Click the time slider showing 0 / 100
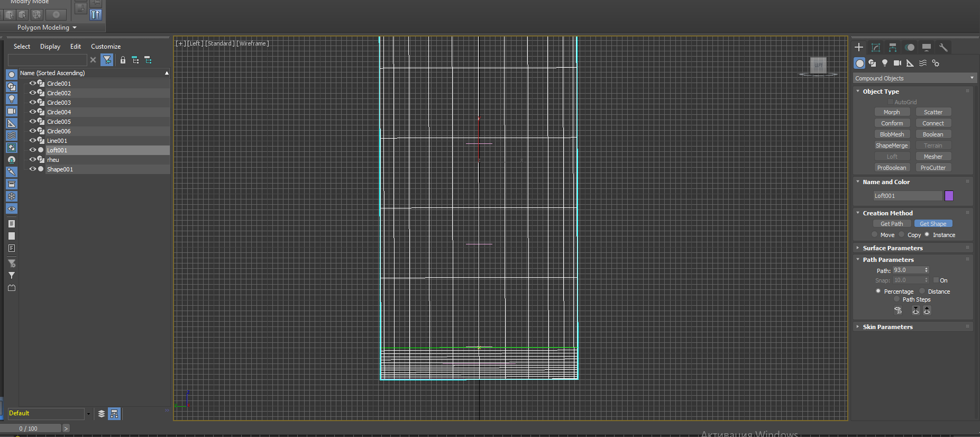Image resolution: width=980 pixels, height=437 pixels. click(x=31, y=429)
